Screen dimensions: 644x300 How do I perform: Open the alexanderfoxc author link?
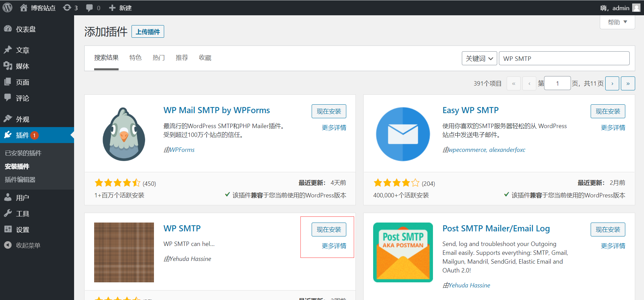point(507,150)
